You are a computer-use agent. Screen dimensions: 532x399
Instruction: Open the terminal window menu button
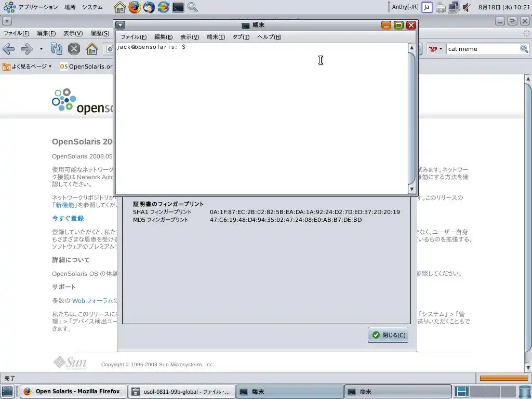pyautogui.click(x=121, y=25)
